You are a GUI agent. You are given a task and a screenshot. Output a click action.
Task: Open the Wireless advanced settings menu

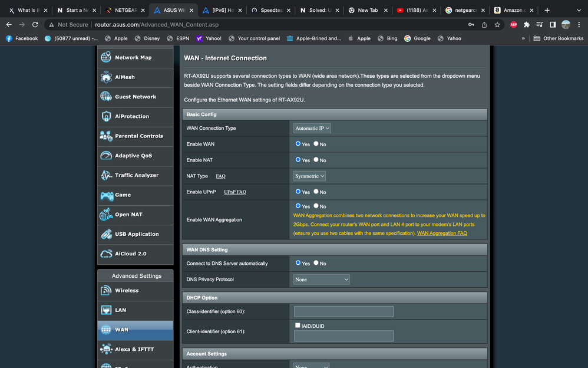point(127,290)
